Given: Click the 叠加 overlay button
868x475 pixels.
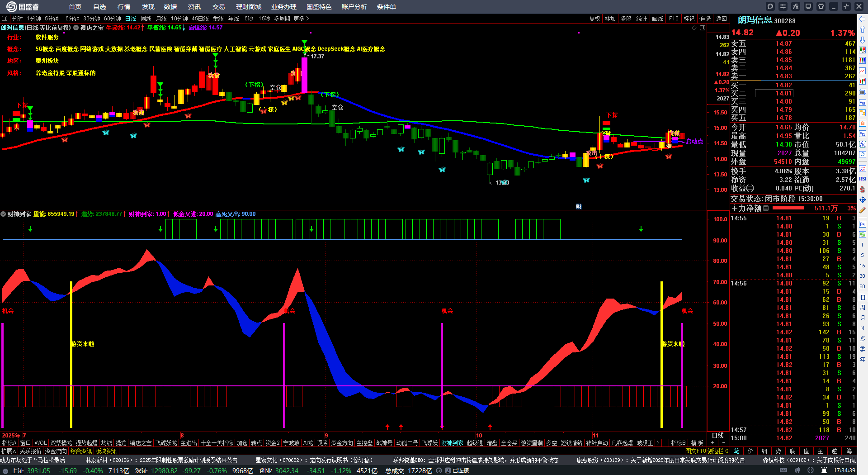Looking at the screenshot, I should [x=610, y=19].
